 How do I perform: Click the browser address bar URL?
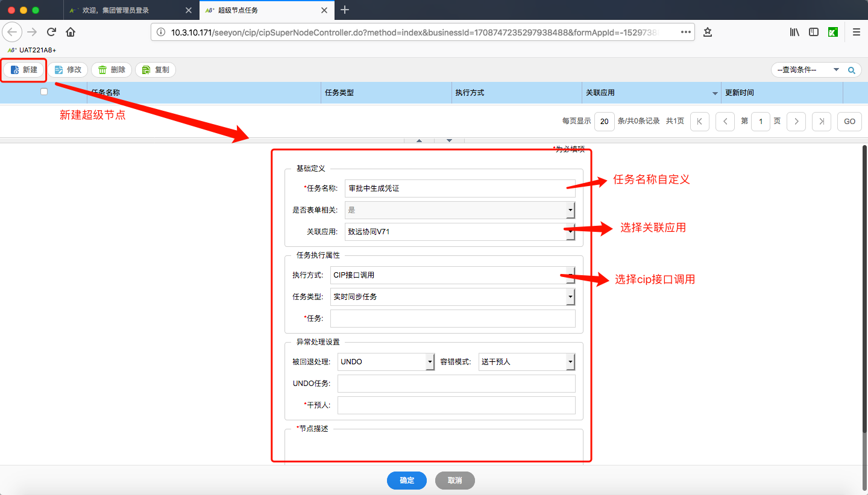point(415,33)
